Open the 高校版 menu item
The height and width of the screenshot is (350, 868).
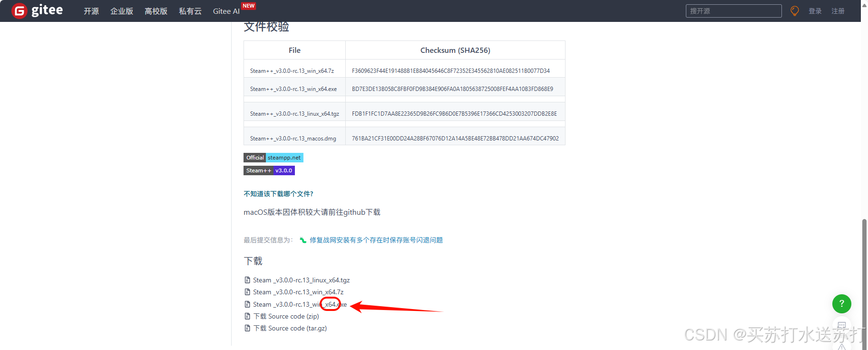[x=156, y=11]
